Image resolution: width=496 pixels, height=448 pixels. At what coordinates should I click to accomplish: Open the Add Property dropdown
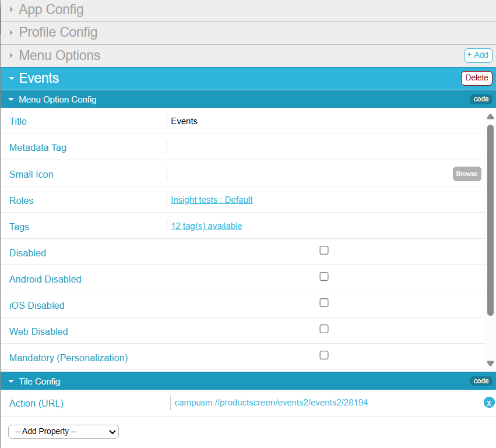(x=64, y=432)
